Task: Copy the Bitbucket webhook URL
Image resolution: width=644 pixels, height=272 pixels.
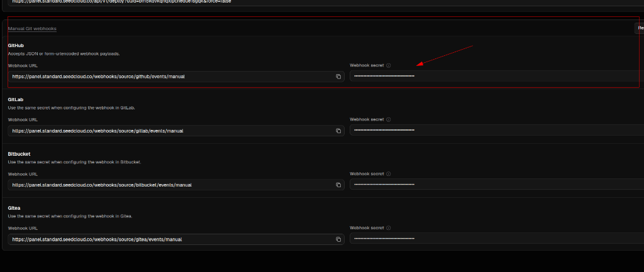Action: (338, 185)
